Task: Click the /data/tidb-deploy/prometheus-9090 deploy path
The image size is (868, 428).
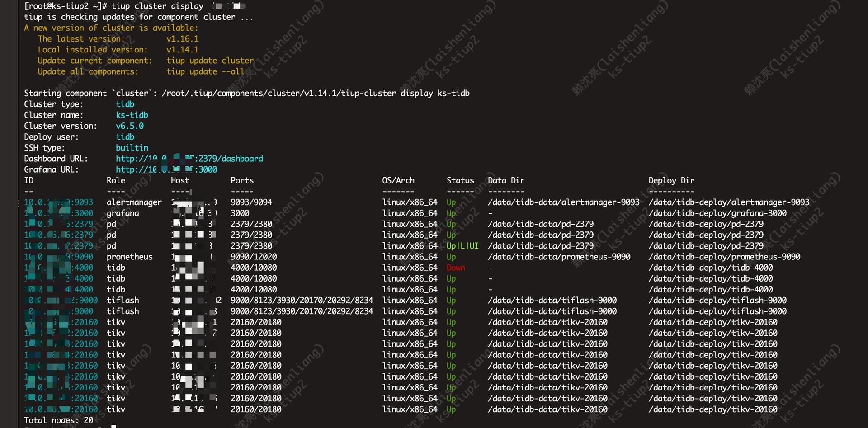Action: pos(724,257)
